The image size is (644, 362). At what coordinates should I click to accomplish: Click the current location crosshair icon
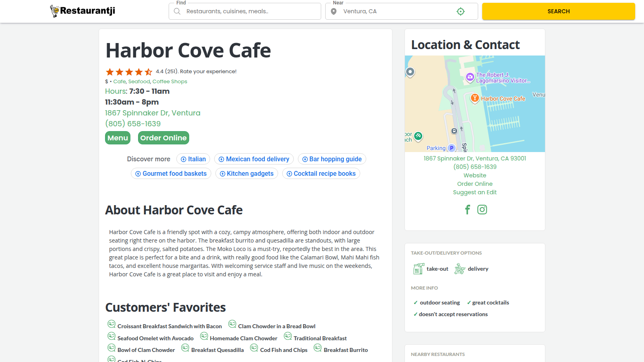pos(460,12)
